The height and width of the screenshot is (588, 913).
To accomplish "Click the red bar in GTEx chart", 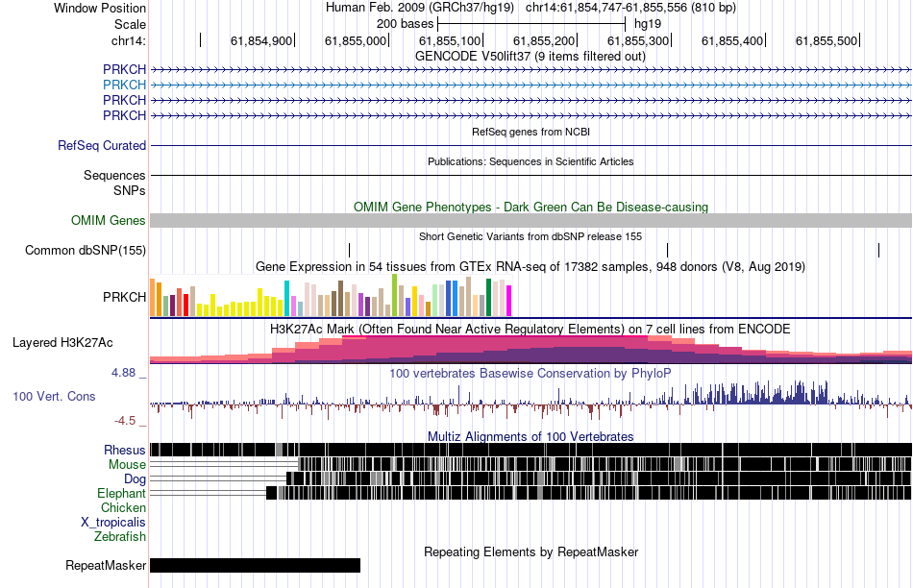I will tap(185, 306).
